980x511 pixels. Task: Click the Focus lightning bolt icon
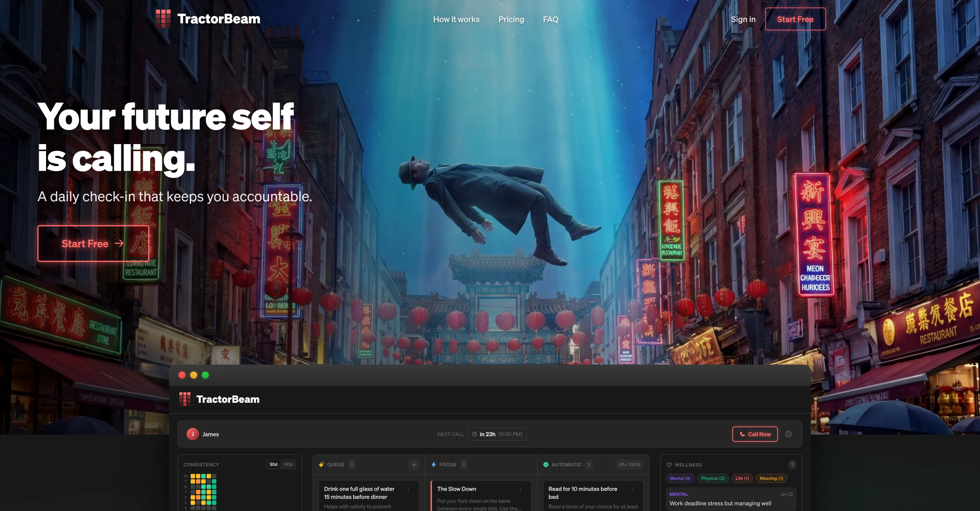[x=434, y=465]
